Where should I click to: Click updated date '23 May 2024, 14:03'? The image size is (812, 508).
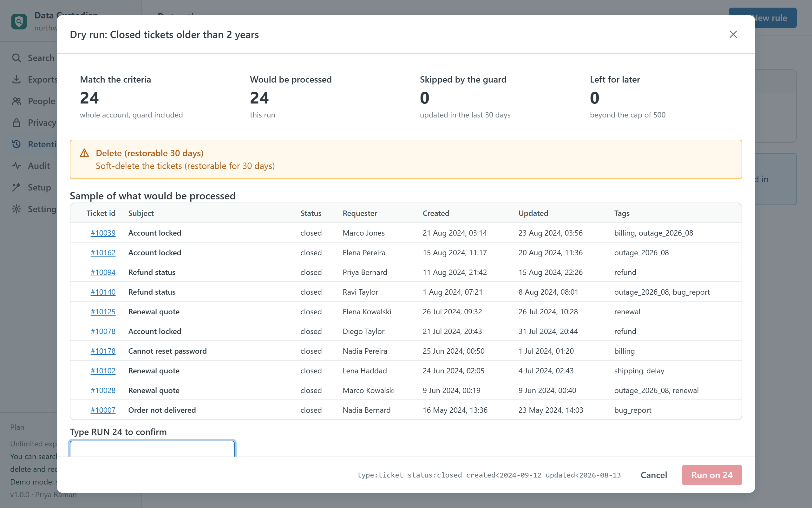551,410
